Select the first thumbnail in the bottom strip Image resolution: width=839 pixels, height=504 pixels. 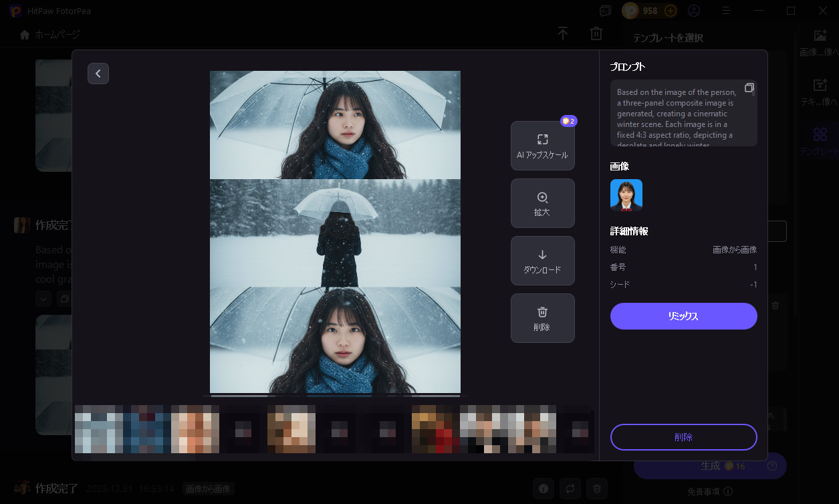pos(99,428)
